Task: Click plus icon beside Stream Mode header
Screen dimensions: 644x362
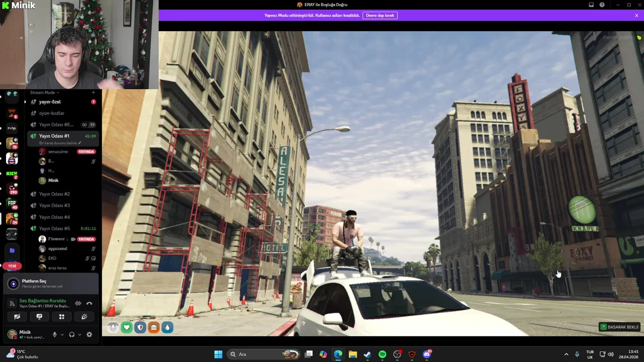Action: pos(93,93)
